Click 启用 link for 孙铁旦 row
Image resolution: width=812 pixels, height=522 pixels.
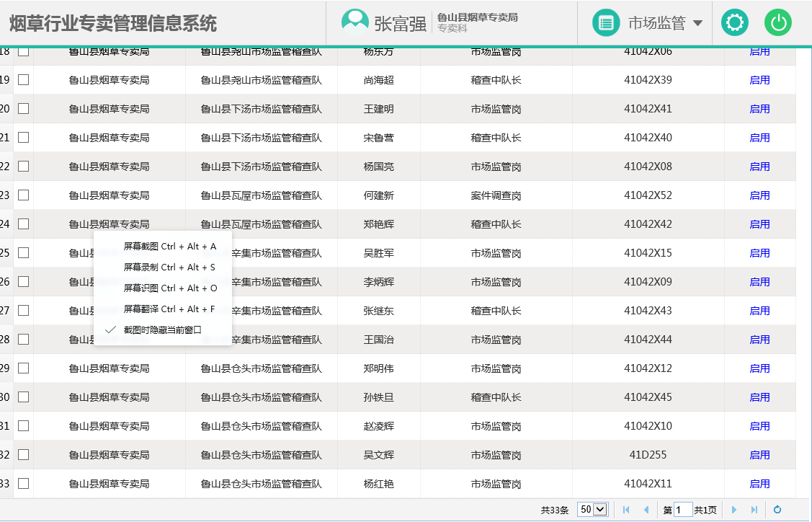[759, 397]
